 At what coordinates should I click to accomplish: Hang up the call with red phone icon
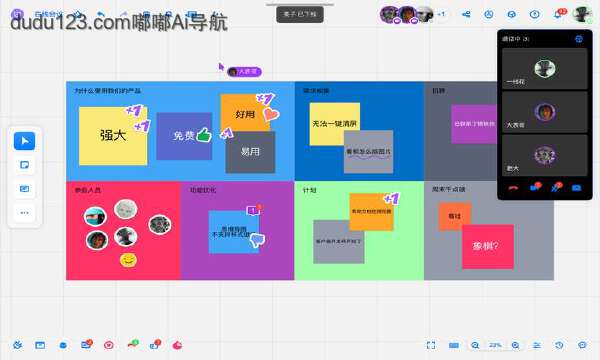513,188
